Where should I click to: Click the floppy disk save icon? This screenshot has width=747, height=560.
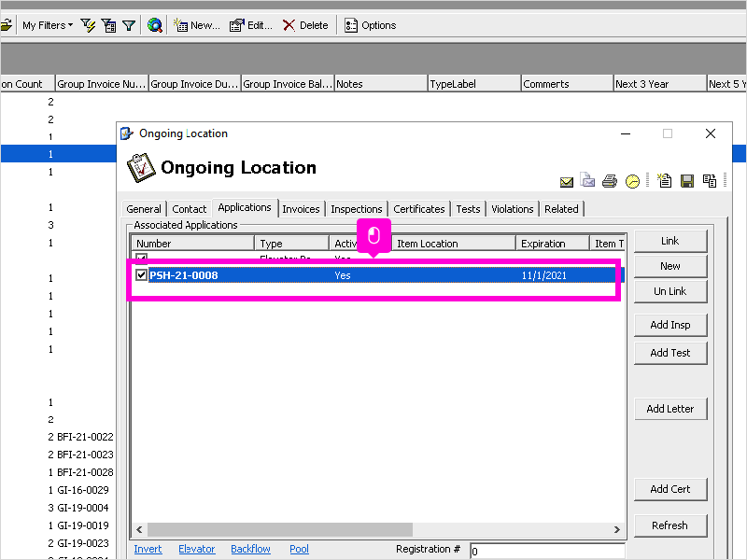687,181
